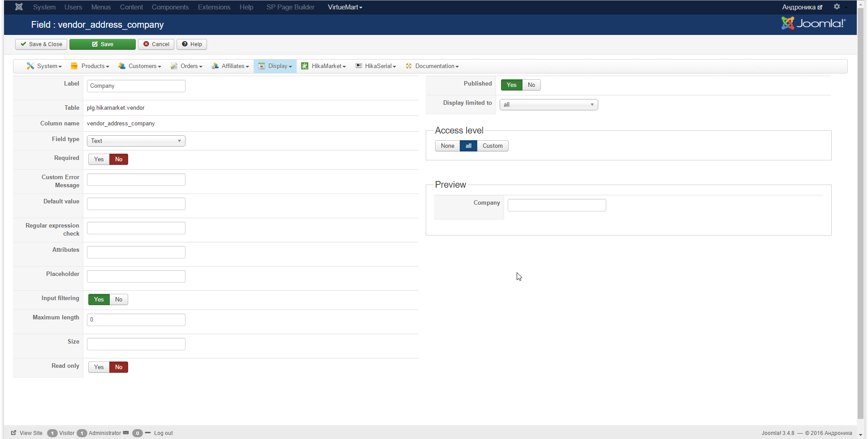Screen dimensions: 868x439
Task: Open the Components menu
Action: coord(170,7)
